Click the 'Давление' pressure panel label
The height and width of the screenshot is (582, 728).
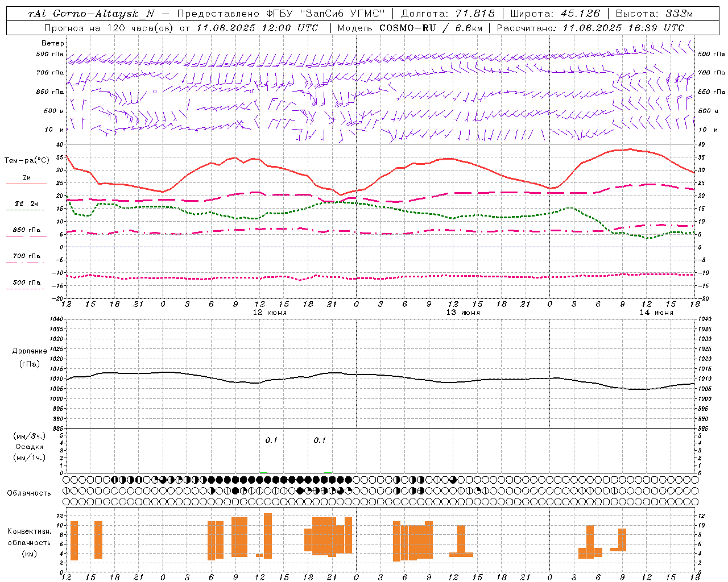30,351
